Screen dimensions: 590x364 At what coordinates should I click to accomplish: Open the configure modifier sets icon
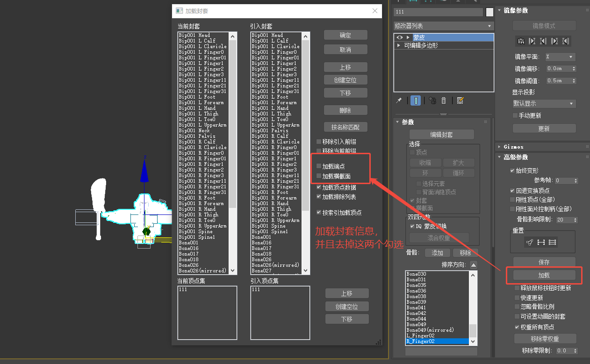(x=460, y=100)
